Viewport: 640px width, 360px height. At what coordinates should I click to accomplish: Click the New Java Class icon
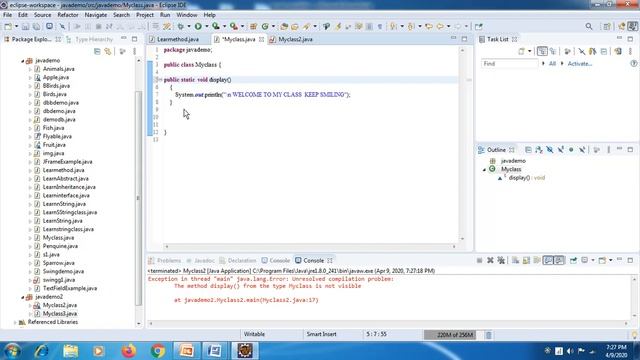coord(265,26)
